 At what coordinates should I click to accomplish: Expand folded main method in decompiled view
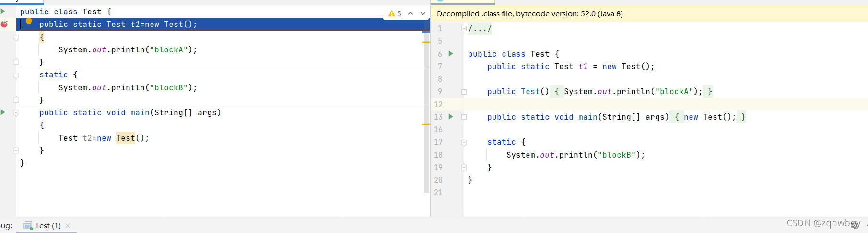pyautogui.click(x=464, y=117)
